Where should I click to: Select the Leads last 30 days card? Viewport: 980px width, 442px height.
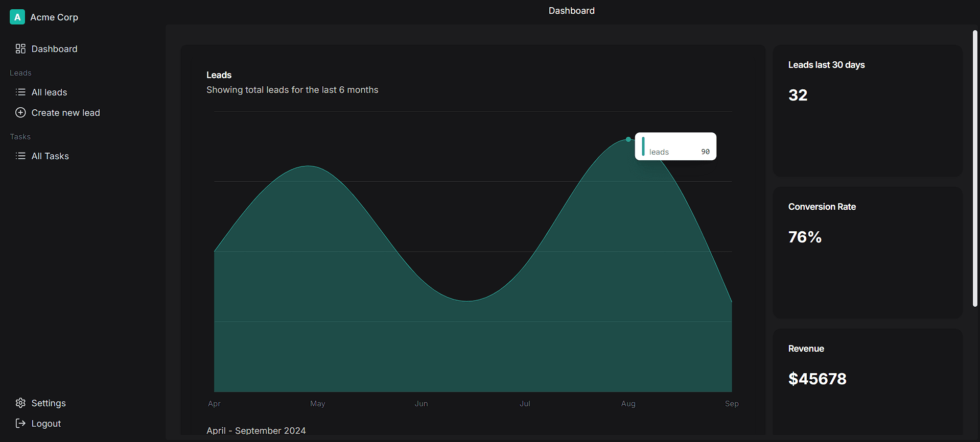(868, 111)
